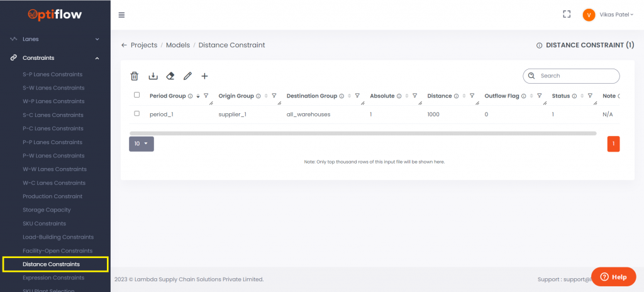Click the pencil edit icon
644x292 pixels.
187,76
